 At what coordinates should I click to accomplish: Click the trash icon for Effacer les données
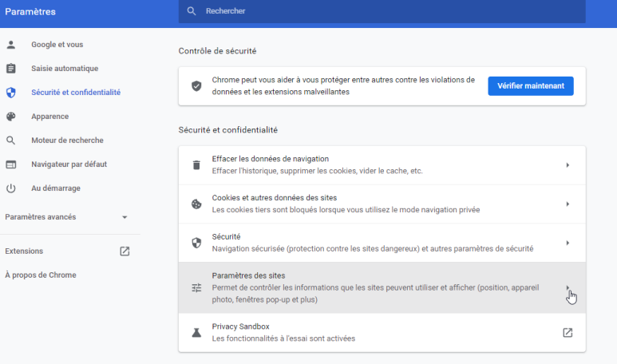(x=196, y=165)
